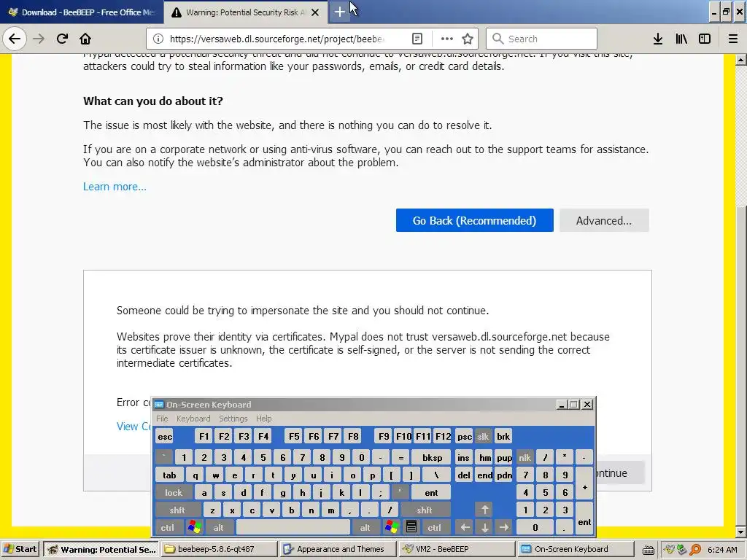Open the home page via house icon
Viewport: 747px width, 560px height.
[85, 39]
